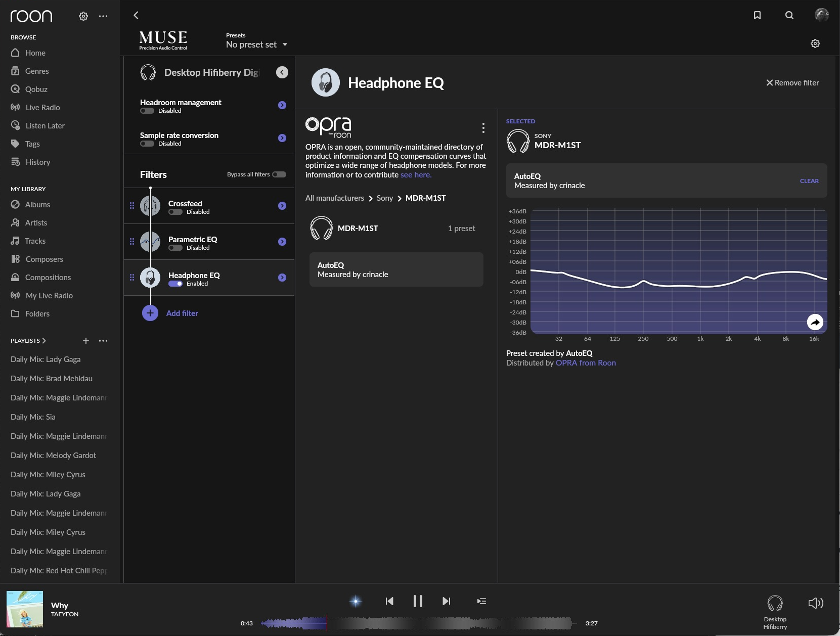840x636 pixels.
Task: Expand Sample rate conversion settings arrow
Action: [282, 138]
